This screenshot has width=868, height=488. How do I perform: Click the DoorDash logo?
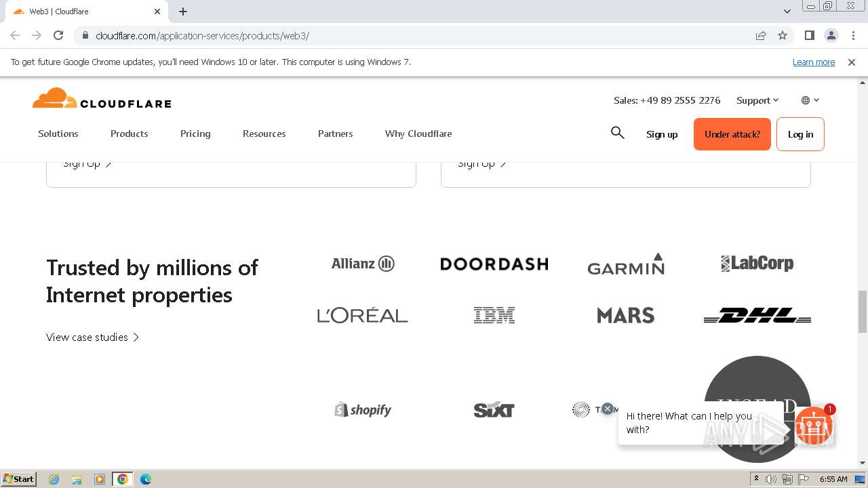click(494, 264)
